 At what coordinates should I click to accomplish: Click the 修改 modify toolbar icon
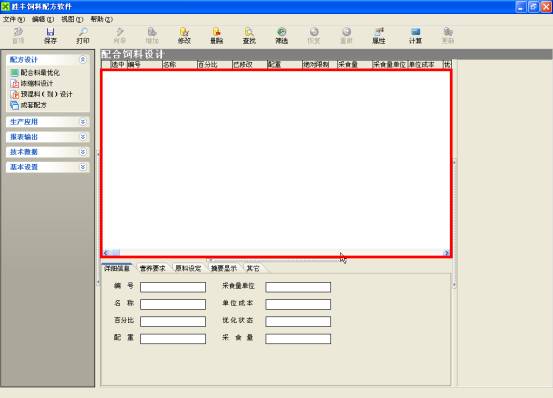(x=184, y=36)
